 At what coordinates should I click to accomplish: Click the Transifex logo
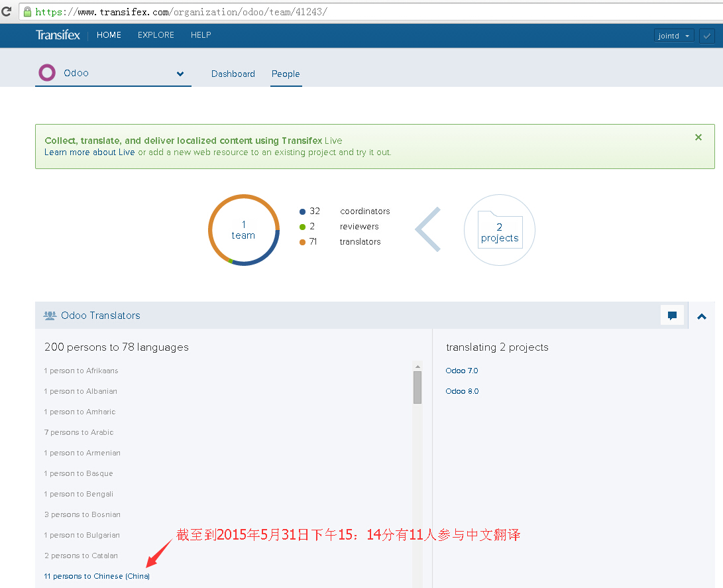point(58,35)
